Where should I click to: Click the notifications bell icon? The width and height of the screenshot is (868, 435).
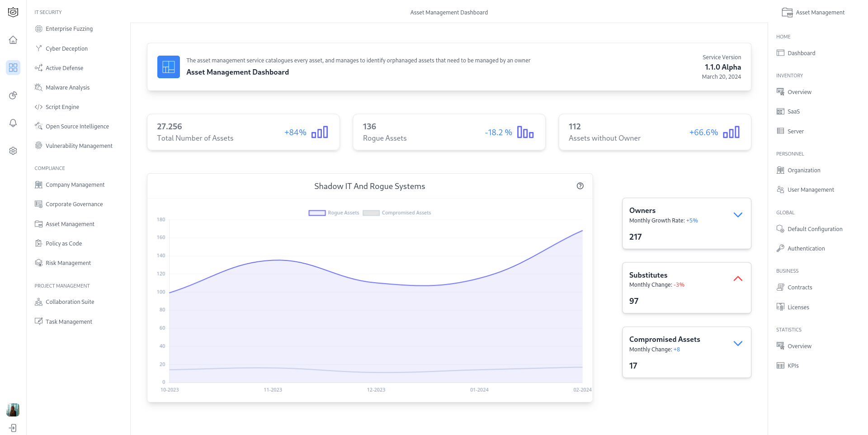click(13, 123)
